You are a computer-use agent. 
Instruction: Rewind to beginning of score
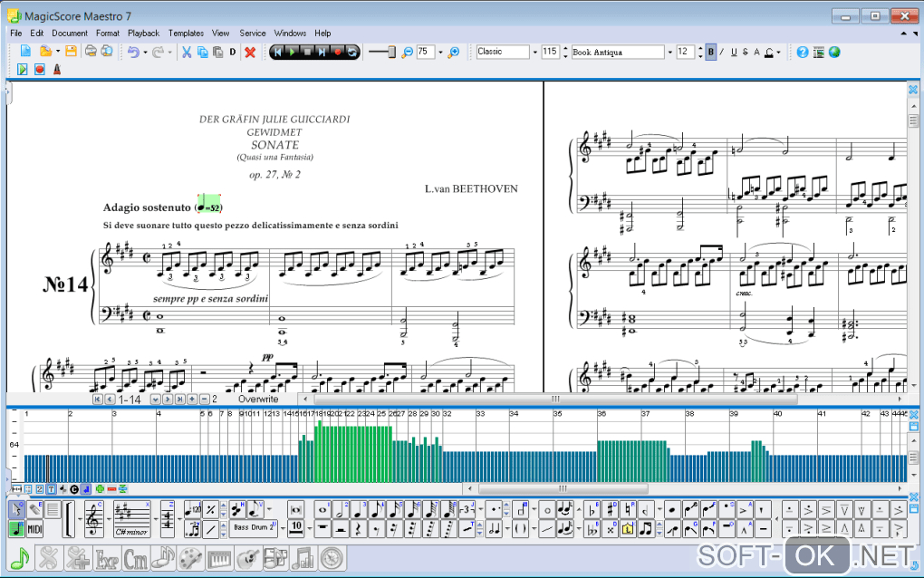coord(277,53)
